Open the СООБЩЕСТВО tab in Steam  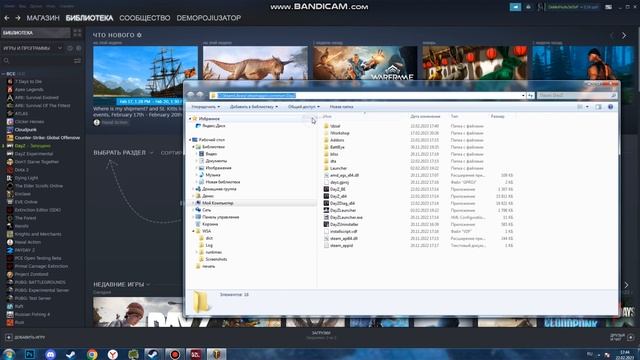coord(144,18)
